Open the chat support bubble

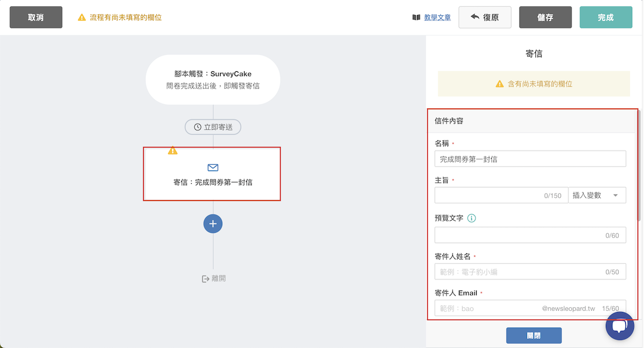click(x=620, y=325)
